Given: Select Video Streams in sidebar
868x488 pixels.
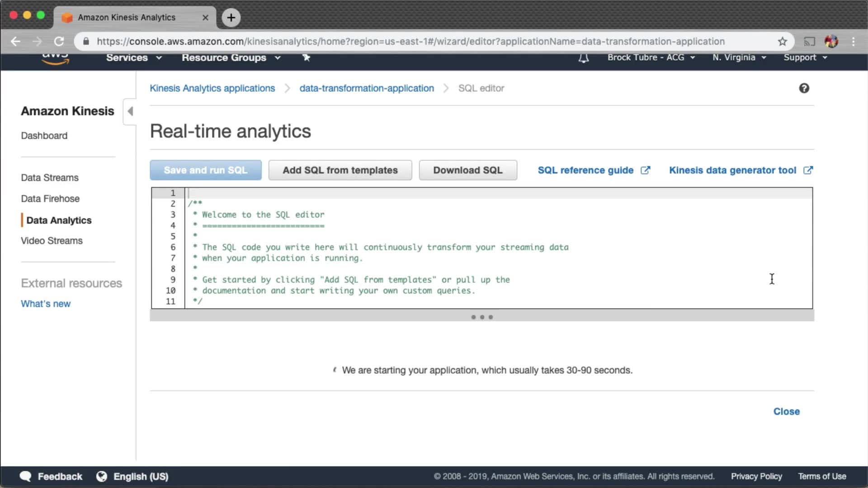Looking at the screenshot, I should click(x=52, y=241).
